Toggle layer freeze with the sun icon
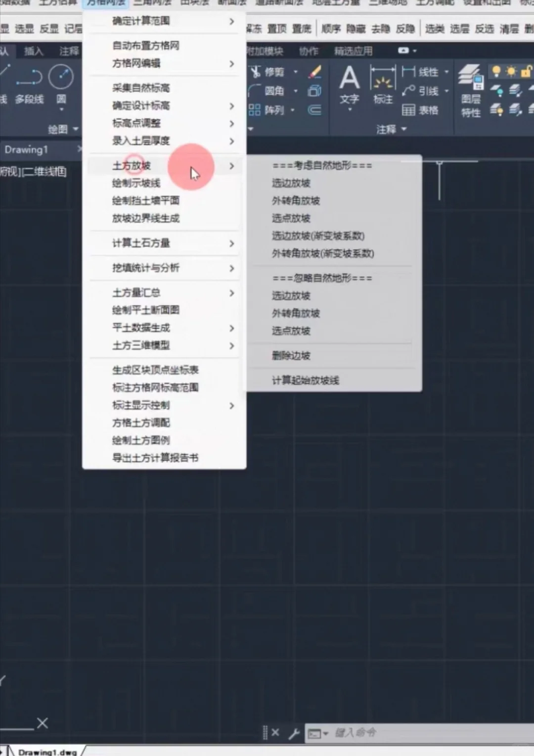 pyautogui.click(x=510, y=71)
